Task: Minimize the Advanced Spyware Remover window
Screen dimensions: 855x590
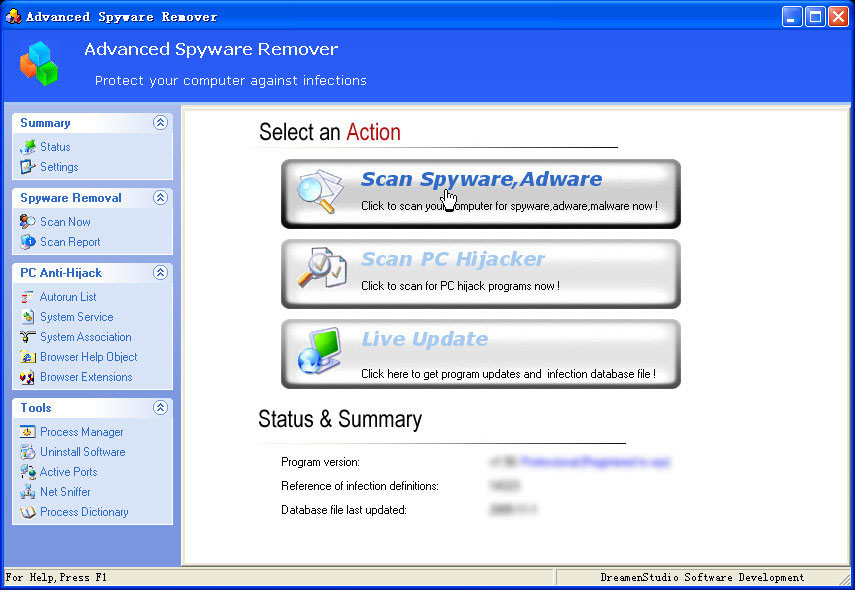Action: point(792,17)
